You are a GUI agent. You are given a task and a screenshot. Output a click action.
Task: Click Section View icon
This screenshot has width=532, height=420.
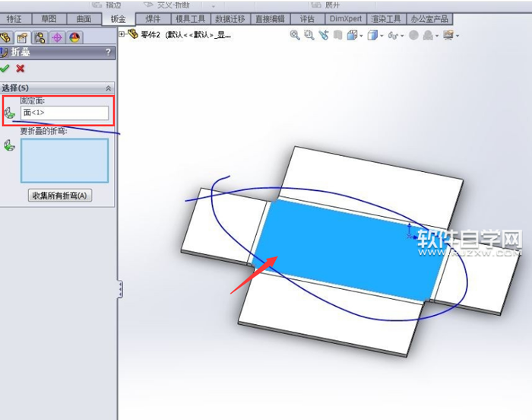pos(337,35)
